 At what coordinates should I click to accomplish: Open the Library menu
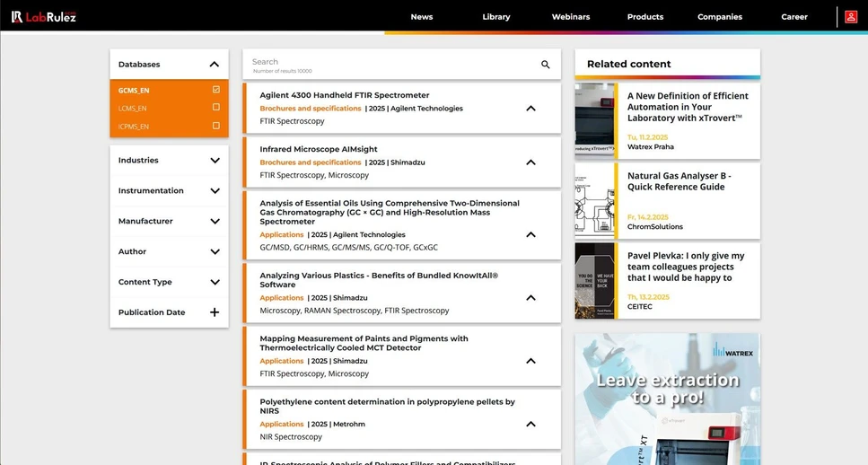pyautogui.click(x=496, y=16)
